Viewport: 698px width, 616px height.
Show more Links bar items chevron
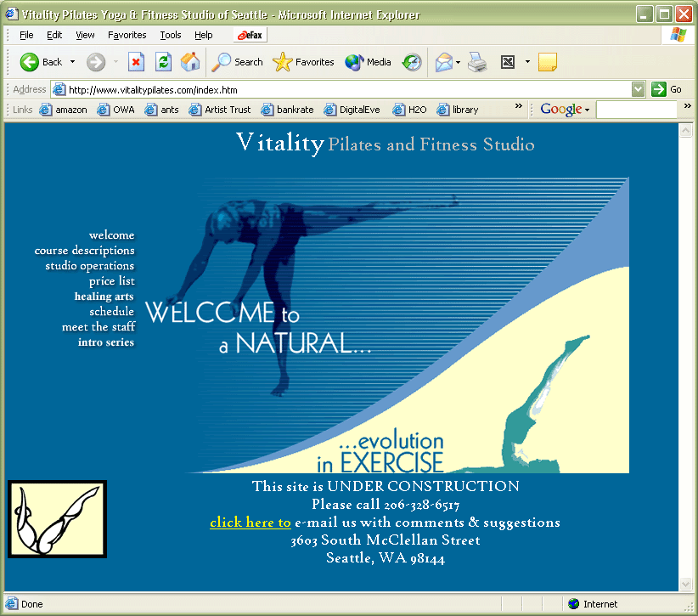click(519, 106)
